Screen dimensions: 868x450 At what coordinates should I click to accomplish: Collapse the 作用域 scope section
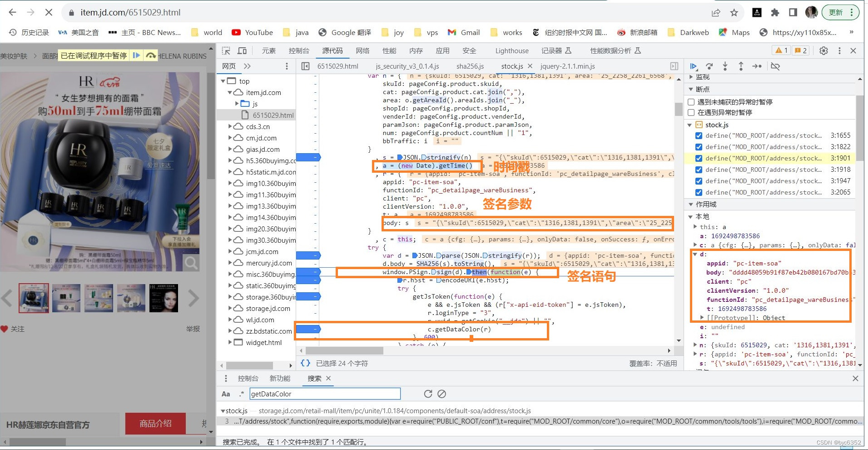click(x=691, y=205)
